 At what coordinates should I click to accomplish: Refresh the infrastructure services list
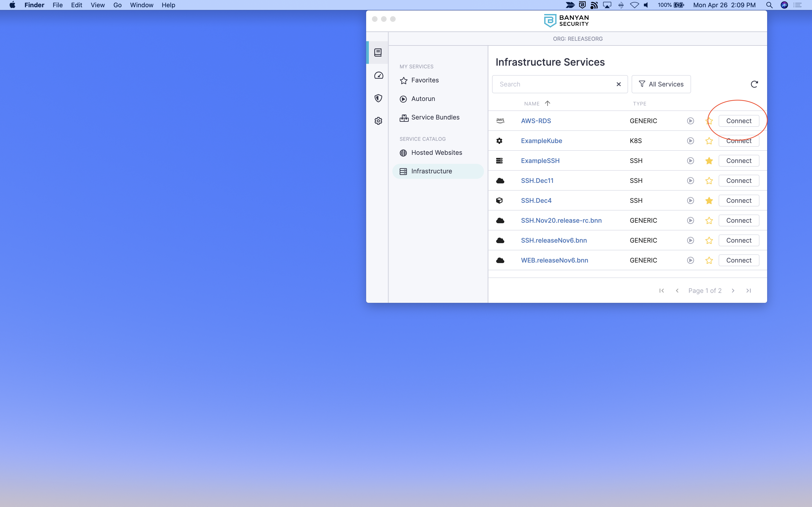point(754,84)
